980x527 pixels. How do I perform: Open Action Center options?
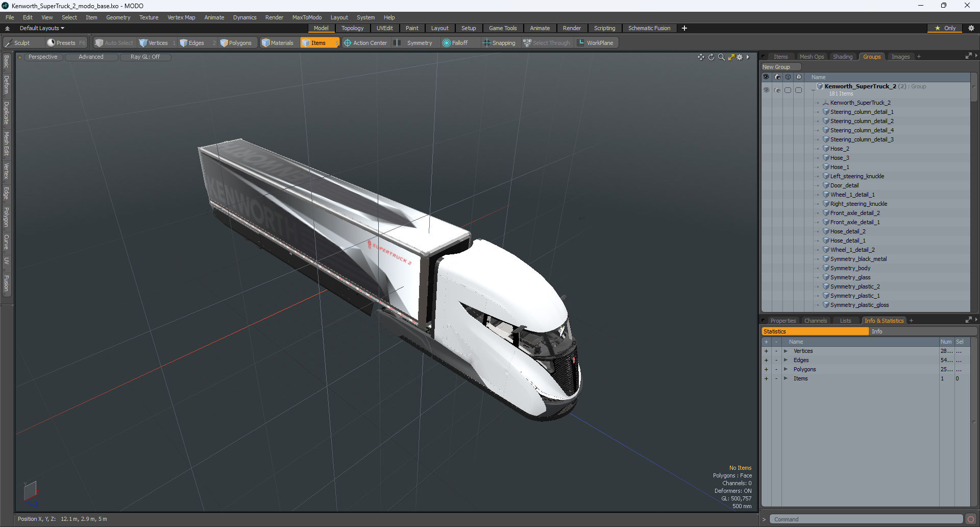click(365, 43)
